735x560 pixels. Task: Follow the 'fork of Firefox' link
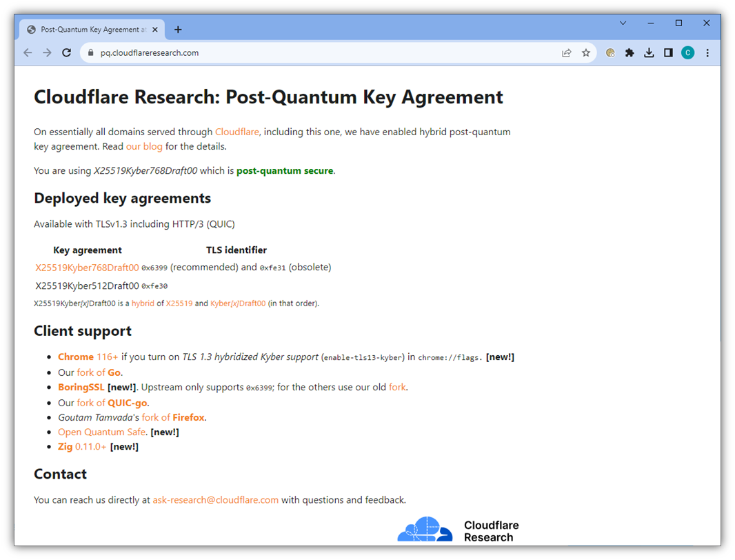coord(172,417)
